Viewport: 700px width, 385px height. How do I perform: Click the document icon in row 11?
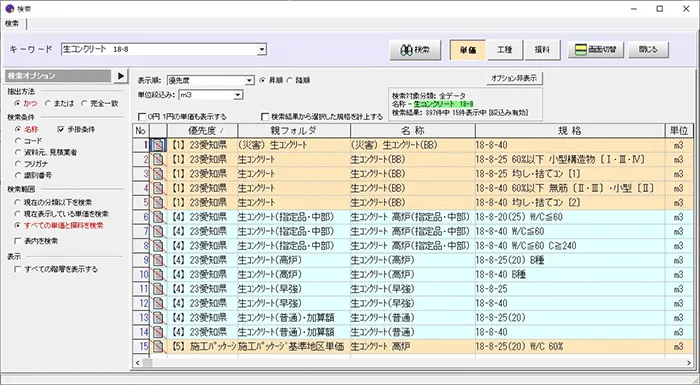[158, 289]
